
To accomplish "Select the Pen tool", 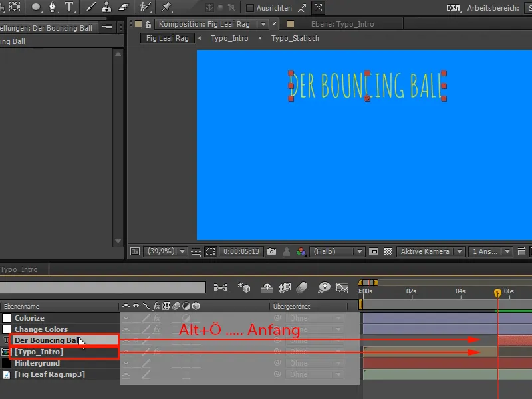I will [x=53, y=7].
